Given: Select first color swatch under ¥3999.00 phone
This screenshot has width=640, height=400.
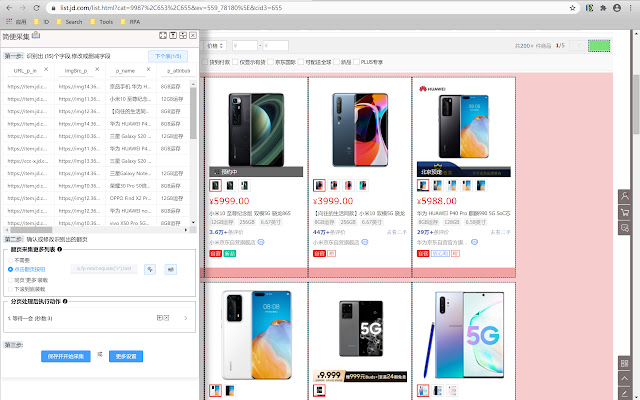Looking at the screenshot, I should (319, 185).
